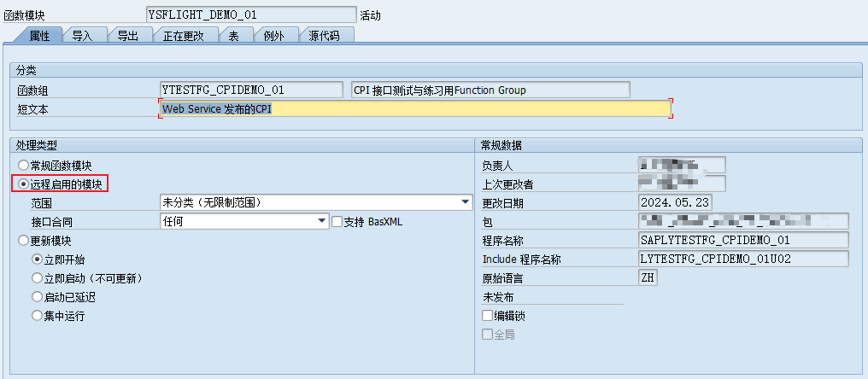The height and width of the screenshot is (379, 868).
Task: Choose 立即启动（不可更新） radio option
Action: coord(37,278)
